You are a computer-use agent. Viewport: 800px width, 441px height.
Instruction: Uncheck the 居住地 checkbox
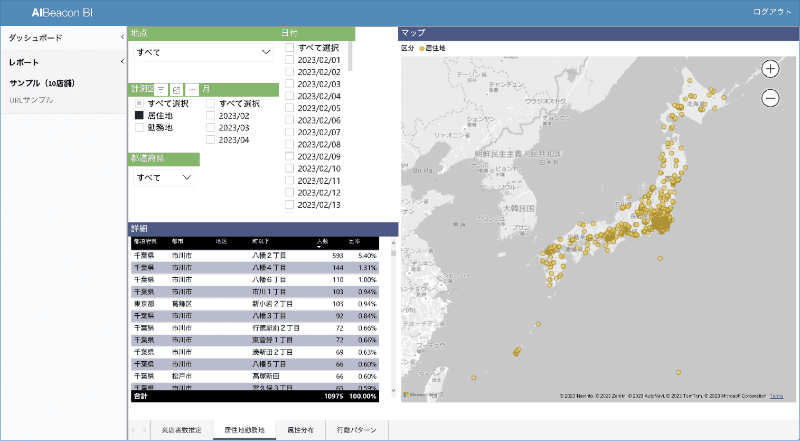(x=140, y=116)
